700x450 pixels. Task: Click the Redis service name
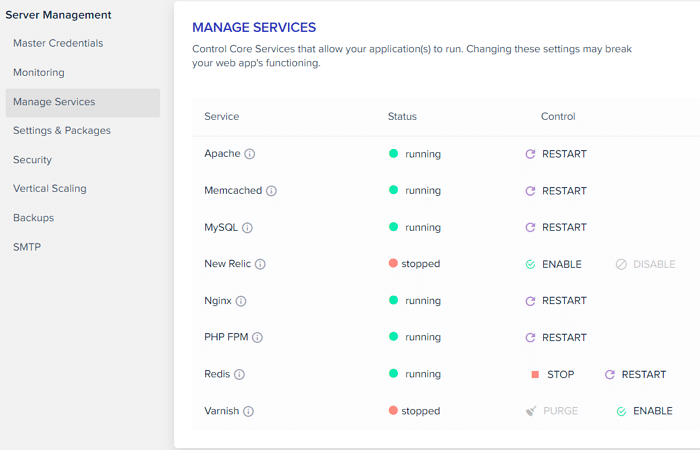coord(217,374)
